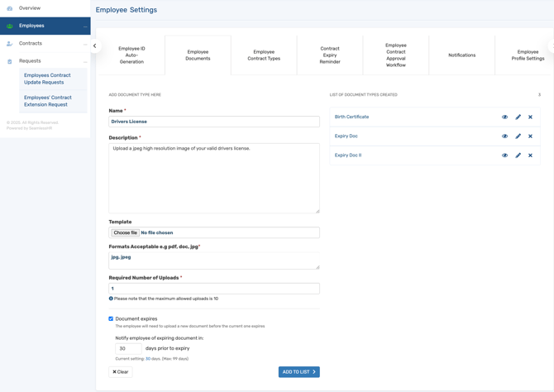
Task: Open the Notifications tab
Action: click(x=461, y=55)
